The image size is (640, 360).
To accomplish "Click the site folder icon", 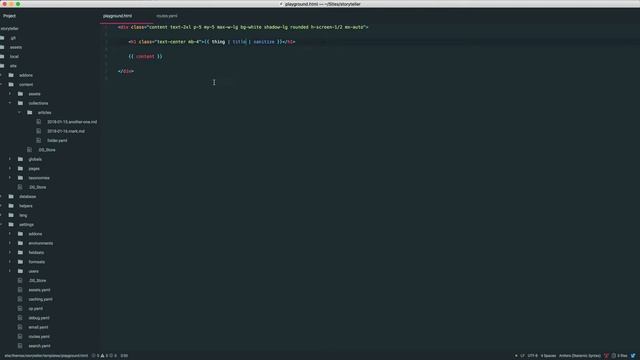I will pyautogui.click(x=2, y=66).
